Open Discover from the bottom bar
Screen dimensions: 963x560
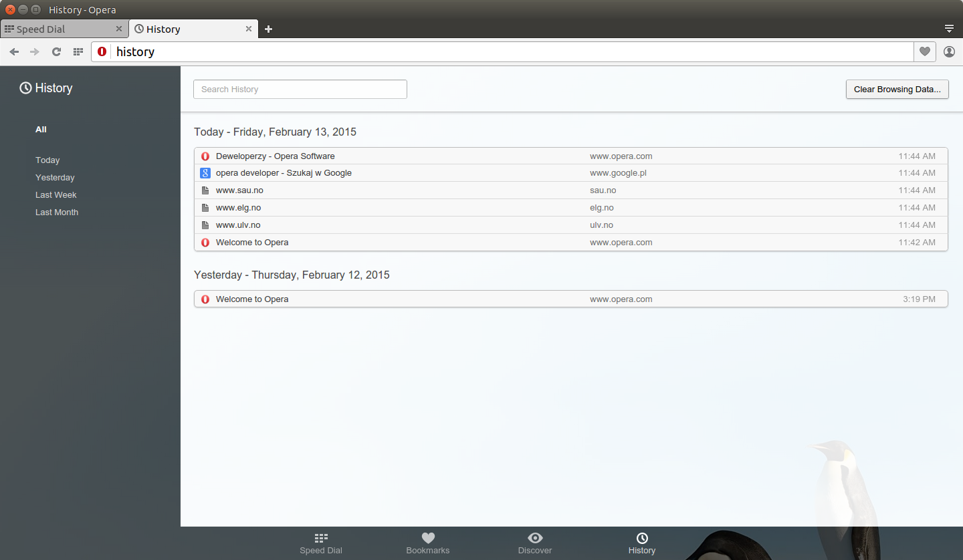(534, 543)
